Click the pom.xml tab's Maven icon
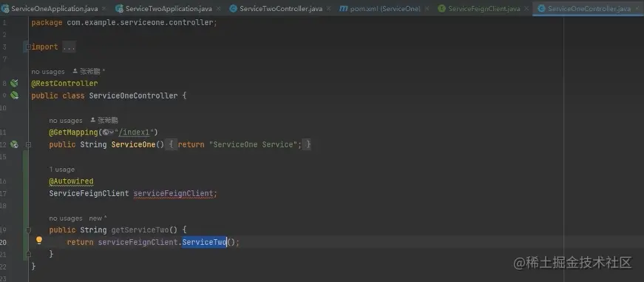The image size is (644, 282). point(344,9)
